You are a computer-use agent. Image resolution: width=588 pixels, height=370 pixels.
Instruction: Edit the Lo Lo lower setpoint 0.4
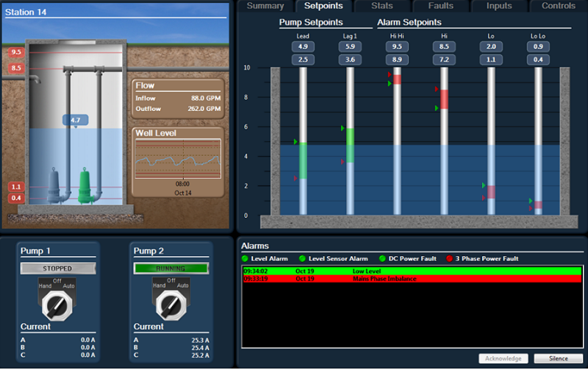(538, 60)
